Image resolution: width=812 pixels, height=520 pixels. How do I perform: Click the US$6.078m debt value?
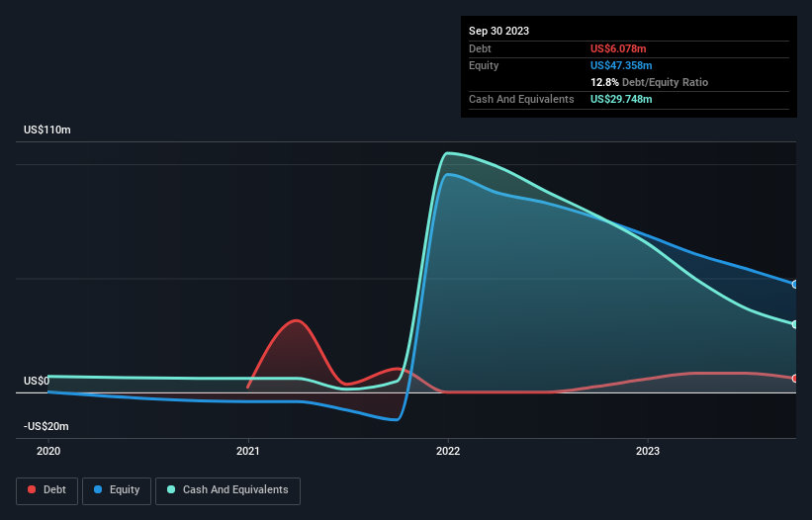(618, 48)
